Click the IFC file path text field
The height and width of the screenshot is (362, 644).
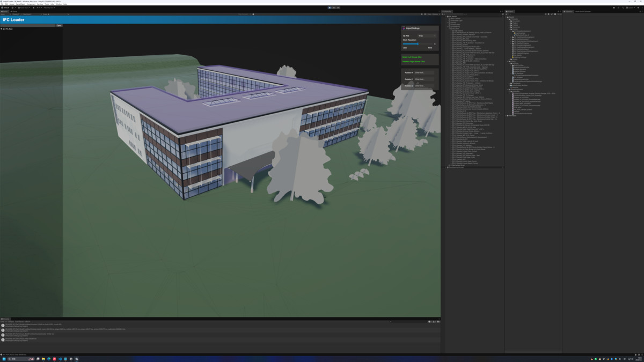[x=28, y=25]
